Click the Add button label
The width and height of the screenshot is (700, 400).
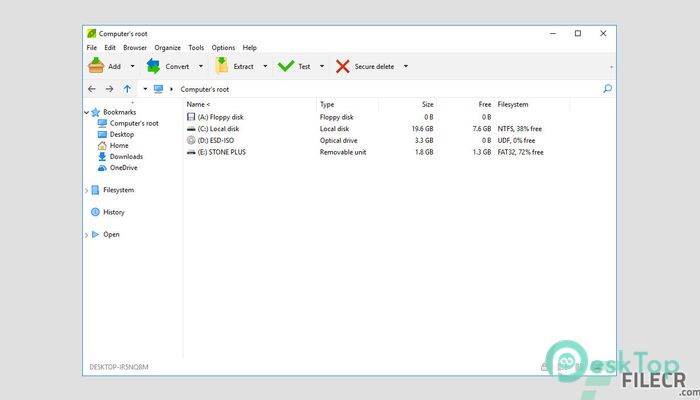[114, 67]
